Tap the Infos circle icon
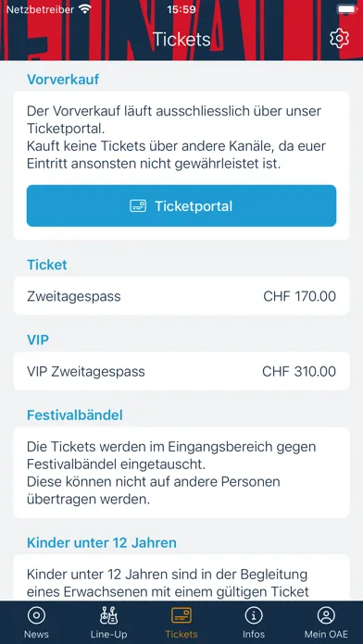 (x=254, y=615)
